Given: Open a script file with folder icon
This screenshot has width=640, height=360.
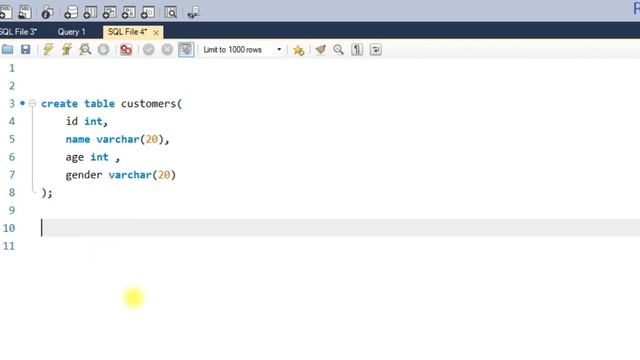Looking at the screenshot, I should click(x=7, y=50).
